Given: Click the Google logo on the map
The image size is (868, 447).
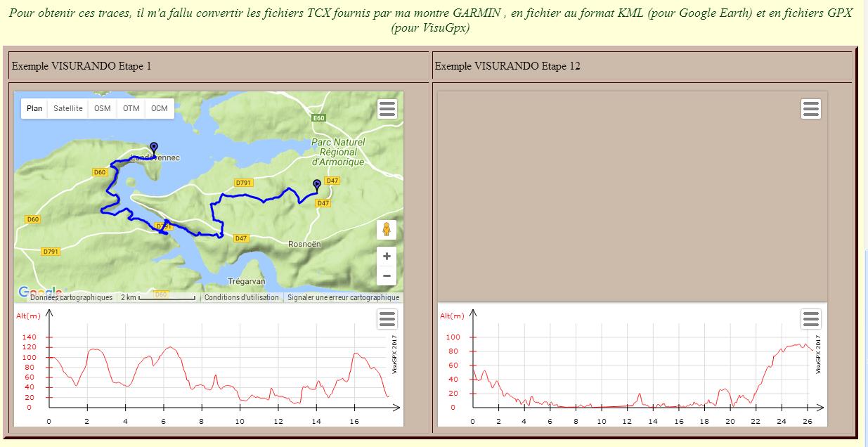Looking at the screenshot, I should pos(39,292).
